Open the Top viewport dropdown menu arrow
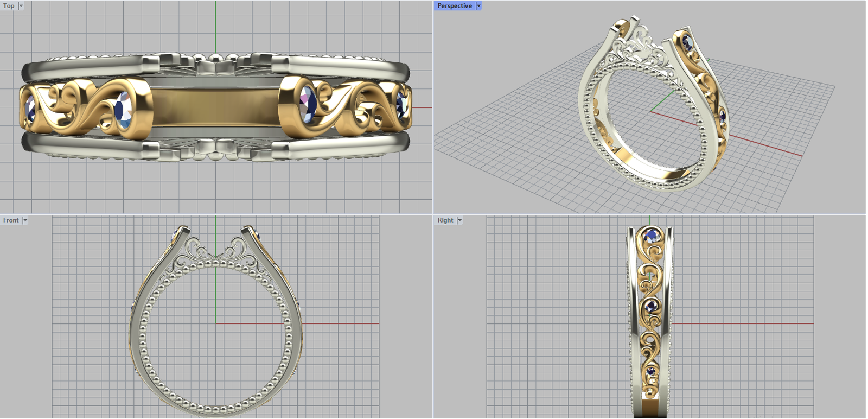 click(21, 6)
